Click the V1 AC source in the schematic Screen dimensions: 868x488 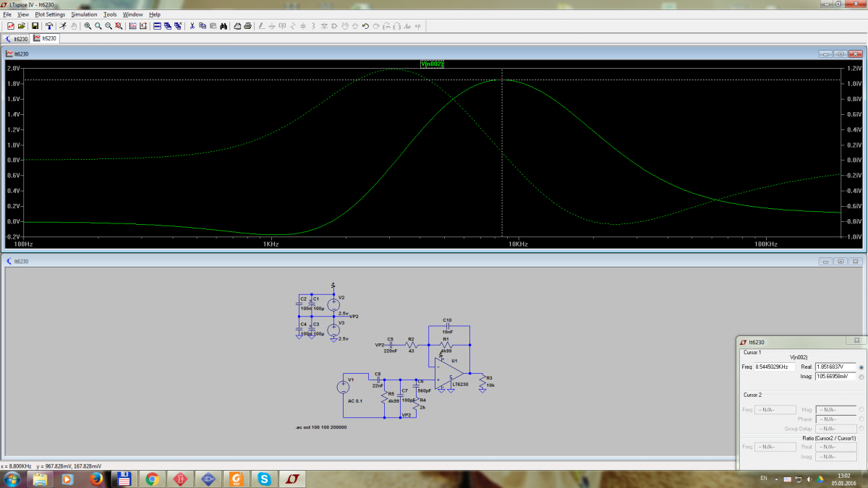pyautogui.click(x=343, y=387)
